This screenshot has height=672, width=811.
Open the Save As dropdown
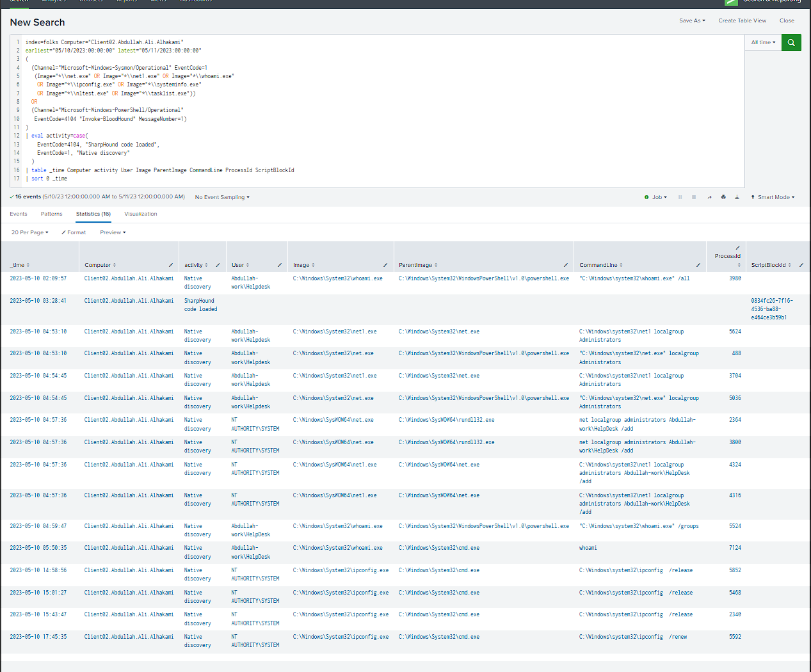[x=692, y=20]
